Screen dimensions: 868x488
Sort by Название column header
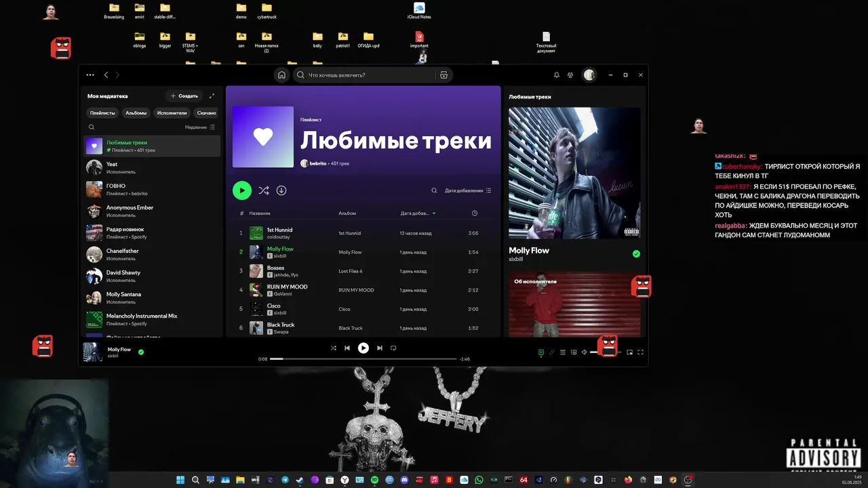tap(260, 213)
